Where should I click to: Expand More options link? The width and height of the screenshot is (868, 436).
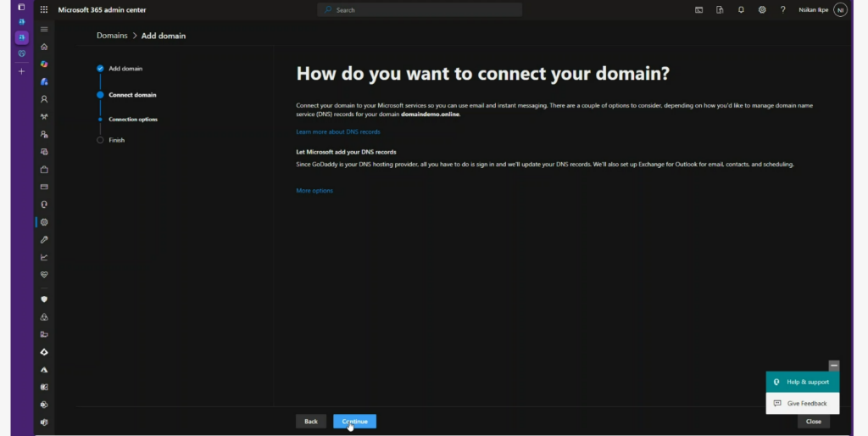(314, 191)
